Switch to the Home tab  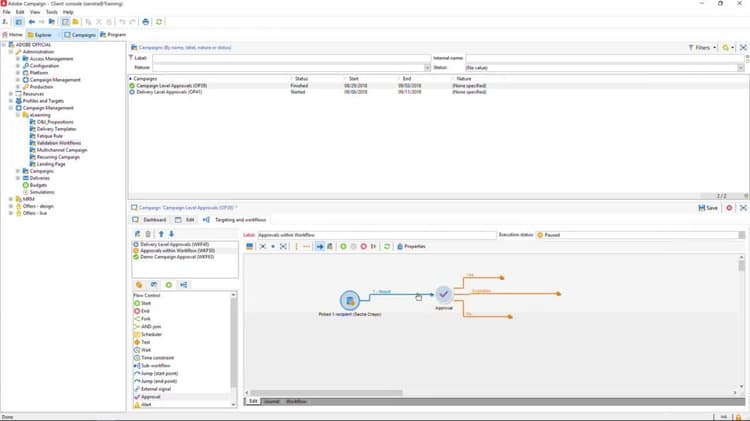12,35
